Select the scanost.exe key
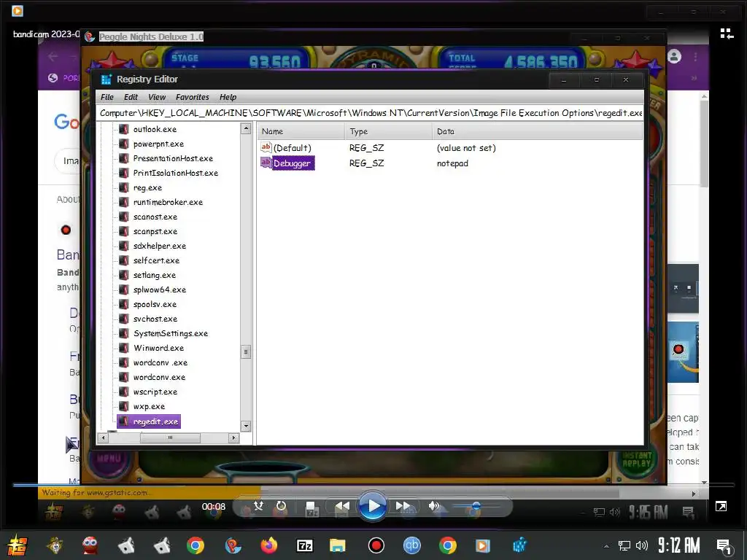 pos(155,217)
